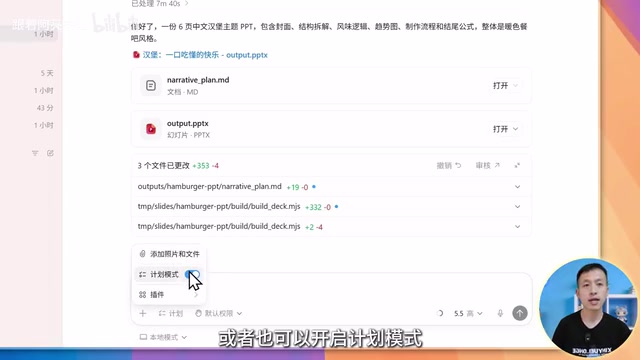Screen dimensions: 640x360
Task: Open the 5.5 高 model dropdown
Action: pyautogui.click(x=468, y=313)
